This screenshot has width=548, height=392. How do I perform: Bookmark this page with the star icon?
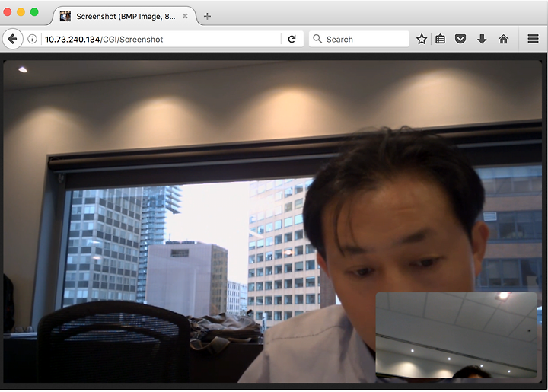pyautogui.click(x=422, y=39)
